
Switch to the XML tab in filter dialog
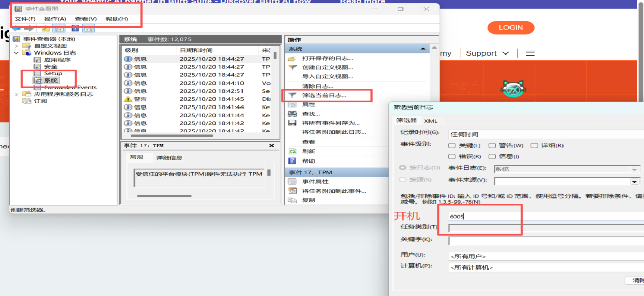(x=431, y=121)
